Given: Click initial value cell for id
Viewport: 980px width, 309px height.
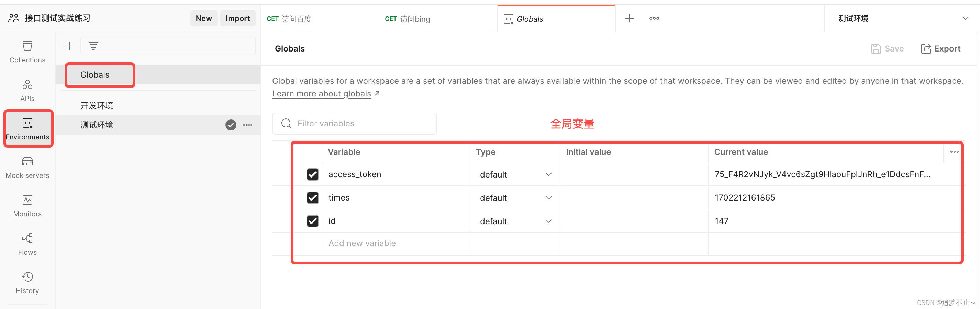Looking at the screenshot, I should pos(634,221).
